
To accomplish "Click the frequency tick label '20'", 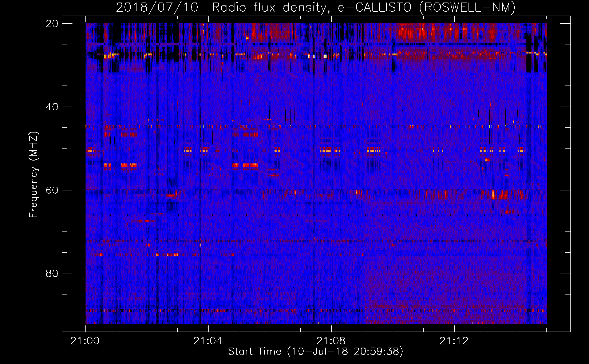I will [52, 23].
